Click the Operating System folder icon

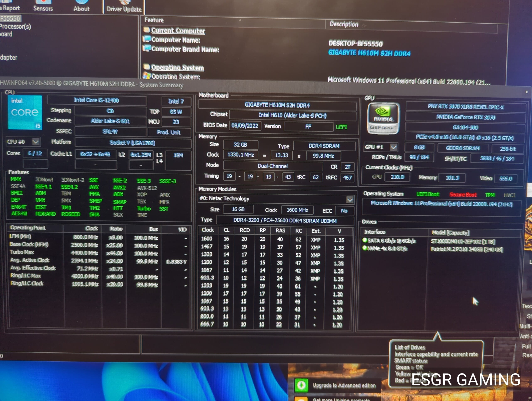[x=147, y=67]
